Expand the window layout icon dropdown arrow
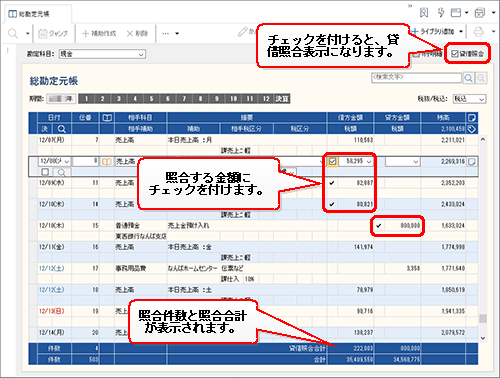Viewport: 500px width, 378px height. click(467, 13)
